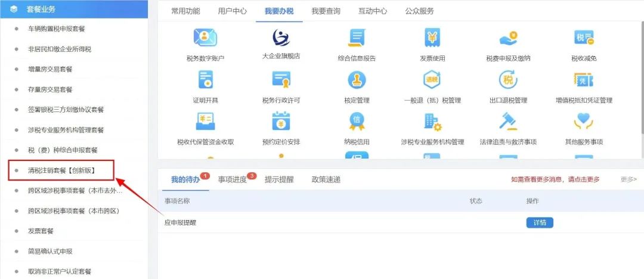Open the 税务数字账户 icon
This screenshot has width=644, height=279.
(x=205, y=38)
